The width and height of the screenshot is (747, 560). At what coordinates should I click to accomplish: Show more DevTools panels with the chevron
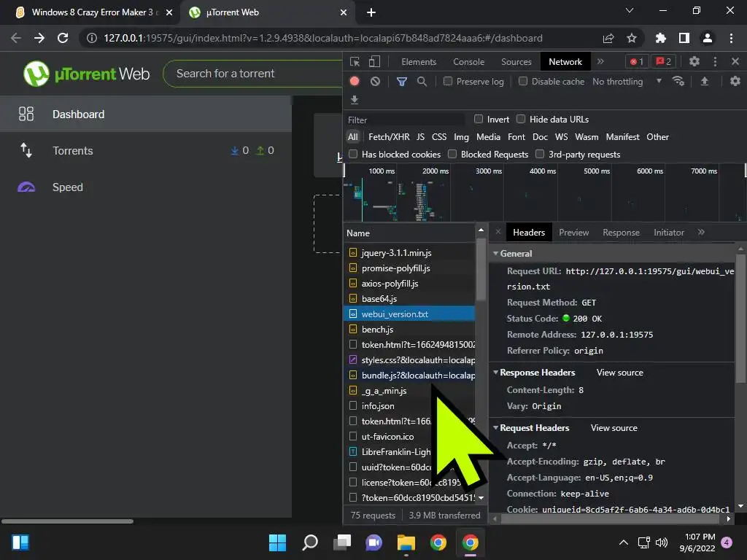click(x=600, y=61)
